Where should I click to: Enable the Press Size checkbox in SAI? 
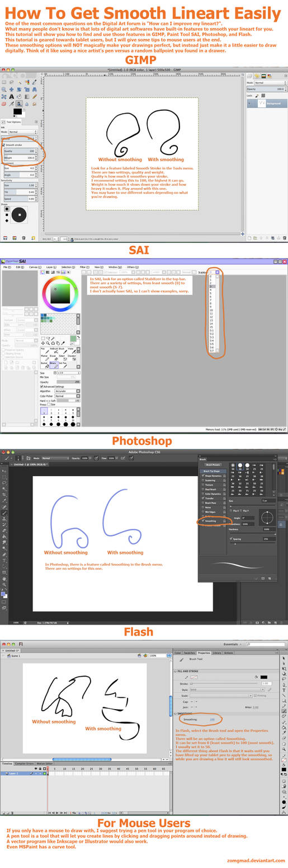click(49, 404)
